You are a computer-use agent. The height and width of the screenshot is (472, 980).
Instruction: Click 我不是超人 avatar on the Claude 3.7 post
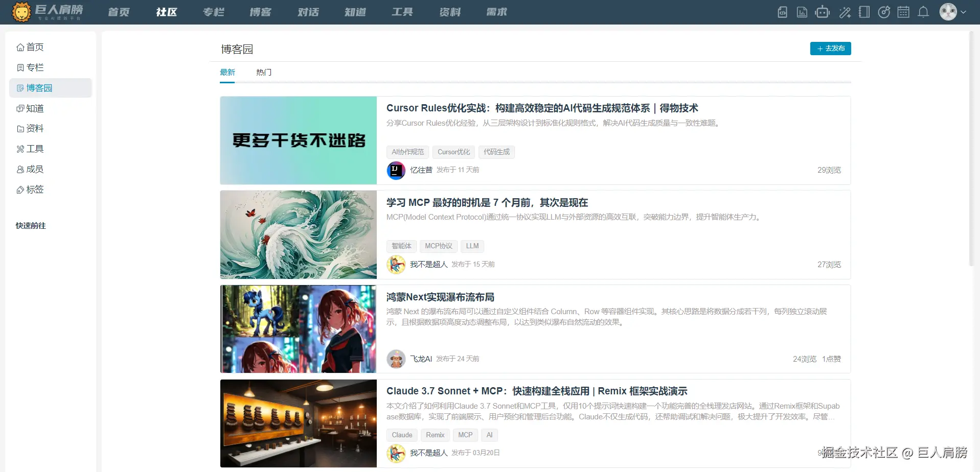[x=396, y=453]
